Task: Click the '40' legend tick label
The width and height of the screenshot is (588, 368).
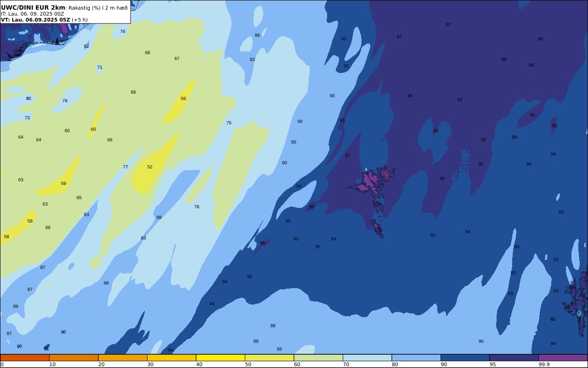Action: click(199, 364)
